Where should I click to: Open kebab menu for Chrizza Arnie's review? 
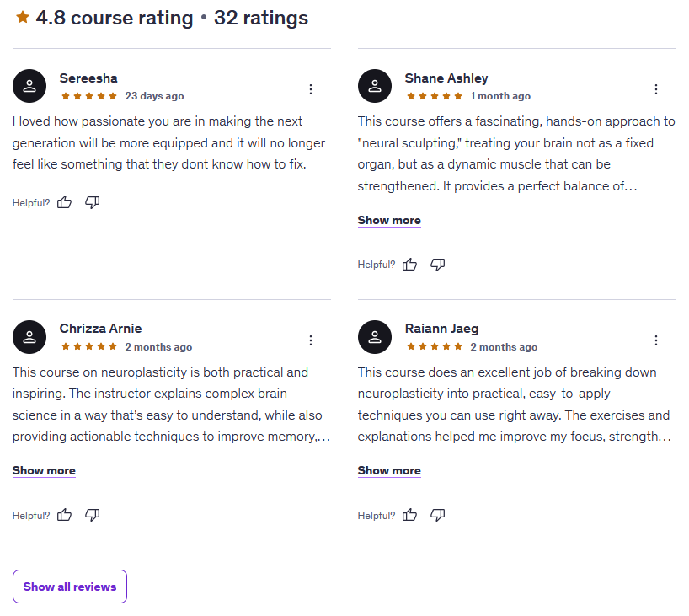tap(311, 340)
